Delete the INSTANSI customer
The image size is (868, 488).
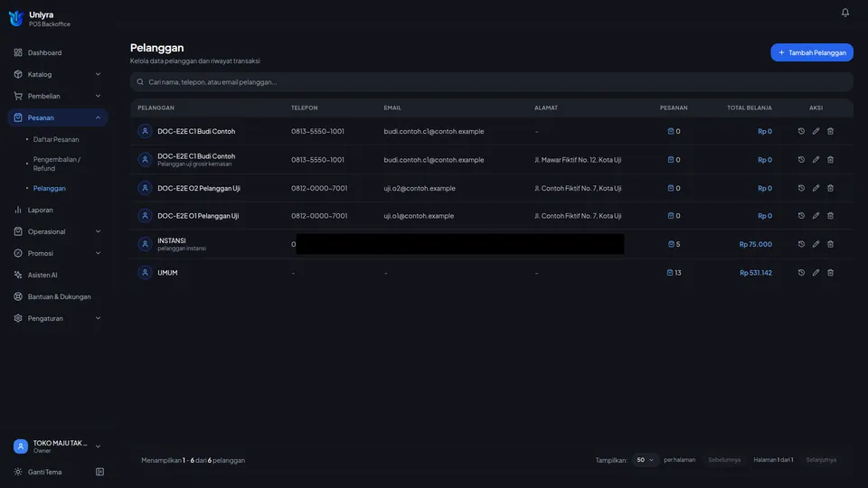(x=830, y=244)
